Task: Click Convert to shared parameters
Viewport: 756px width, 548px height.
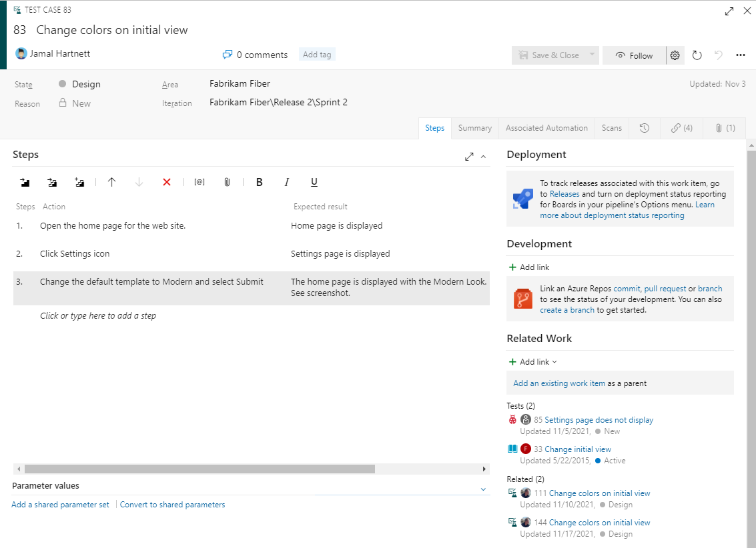Action: tap(172, 505)
